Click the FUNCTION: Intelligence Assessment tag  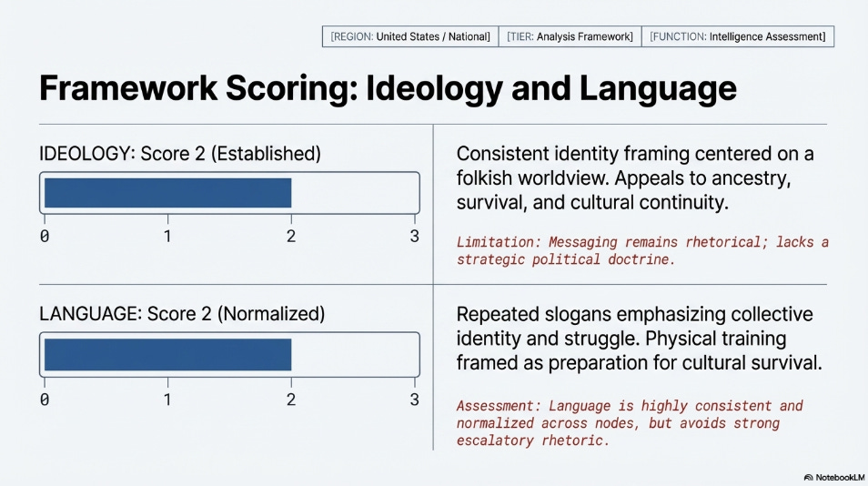(737, 36)
